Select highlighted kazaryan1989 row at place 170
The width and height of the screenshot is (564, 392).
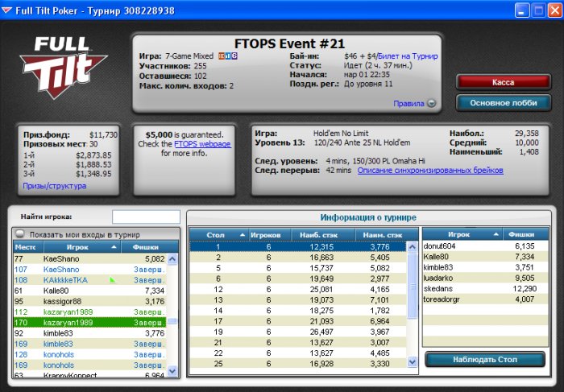point(90,323)
